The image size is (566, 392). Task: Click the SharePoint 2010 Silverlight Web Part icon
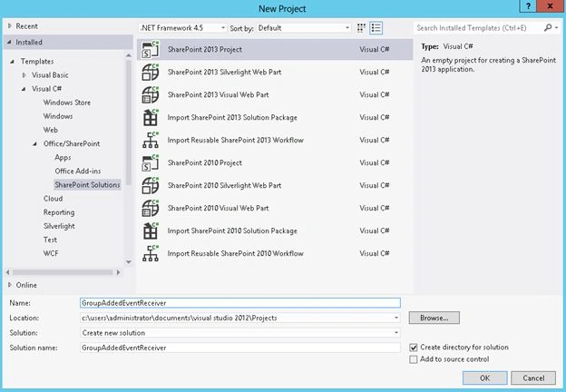151,185
